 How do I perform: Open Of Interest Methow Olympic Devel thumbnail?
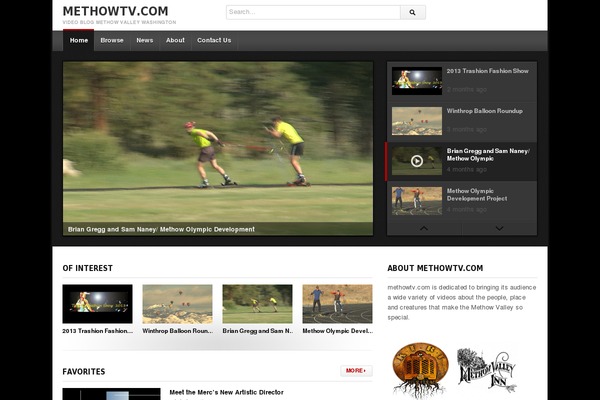coord(337,304)
